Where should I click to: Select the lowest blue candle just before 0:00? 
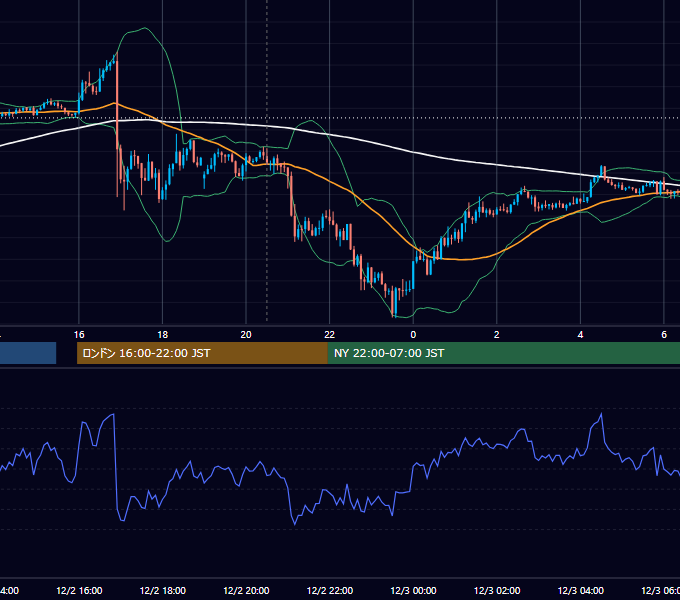pyautogui.click(x=395, y=302)
